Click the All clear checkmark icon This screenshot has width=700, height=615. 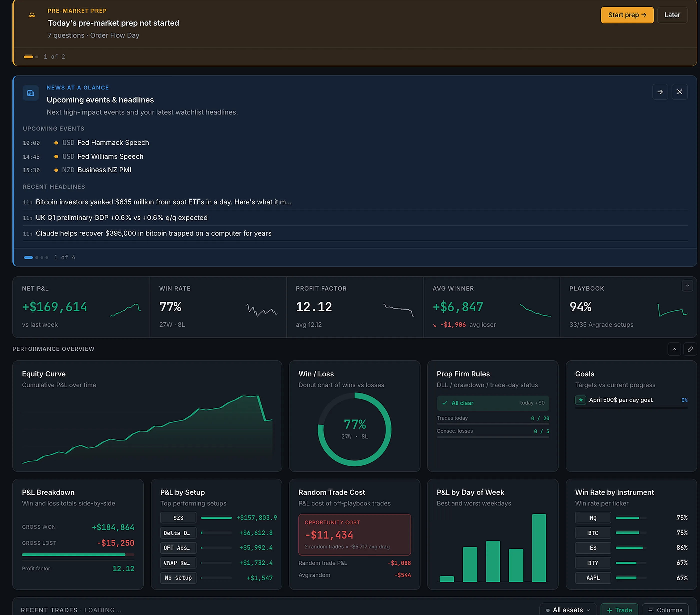click(444, 403)
